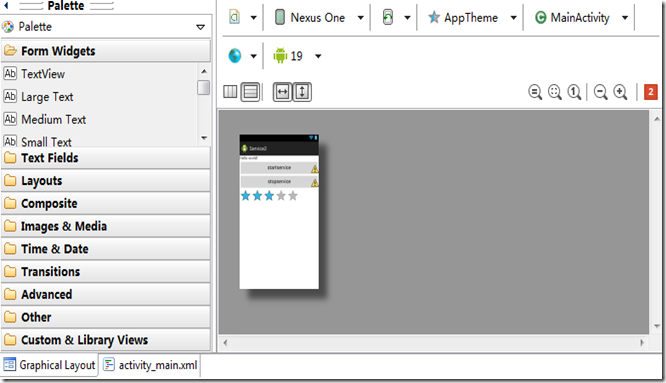Image resolution: width=666 pixels, height=383 pixels.
Task: Click the Palette color wheel icon
Action: pyautogui.click(x=8, y=27)
